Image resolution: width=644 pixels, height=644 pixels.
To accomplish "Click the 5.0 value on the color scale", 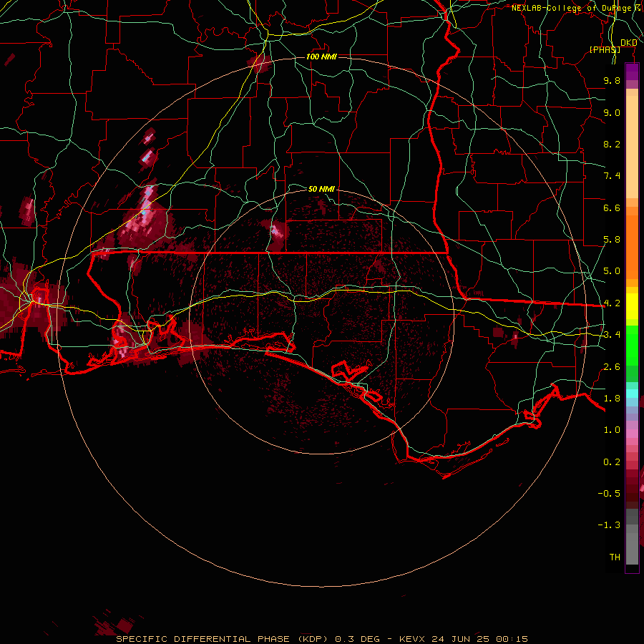I will 612,271.
